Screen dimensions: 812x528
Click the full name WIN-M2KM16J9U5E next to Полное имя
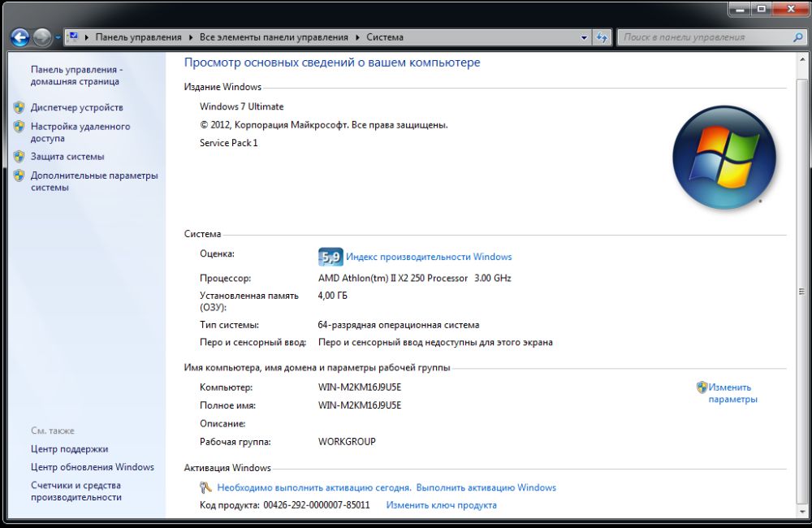360,405
